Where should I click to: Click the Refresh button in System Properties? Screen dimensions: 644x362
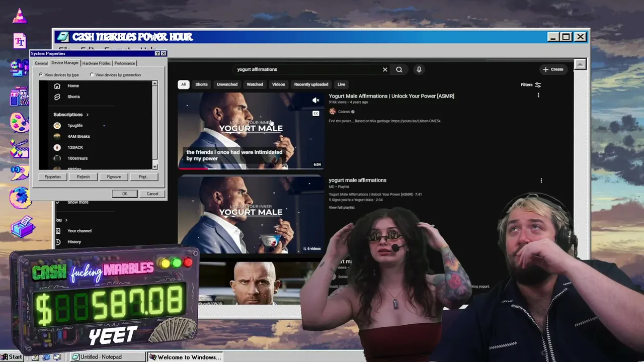[x=83, y=177]
